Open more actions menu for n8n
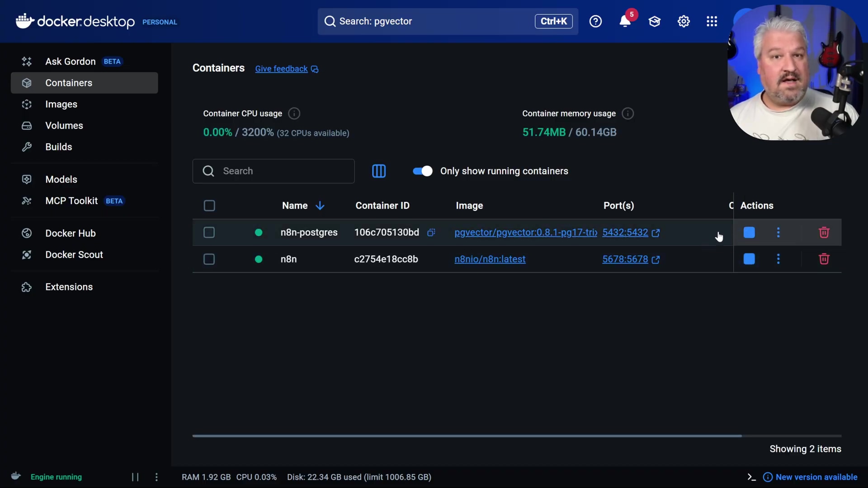868x488 pixels. click(x=778, y=259)
